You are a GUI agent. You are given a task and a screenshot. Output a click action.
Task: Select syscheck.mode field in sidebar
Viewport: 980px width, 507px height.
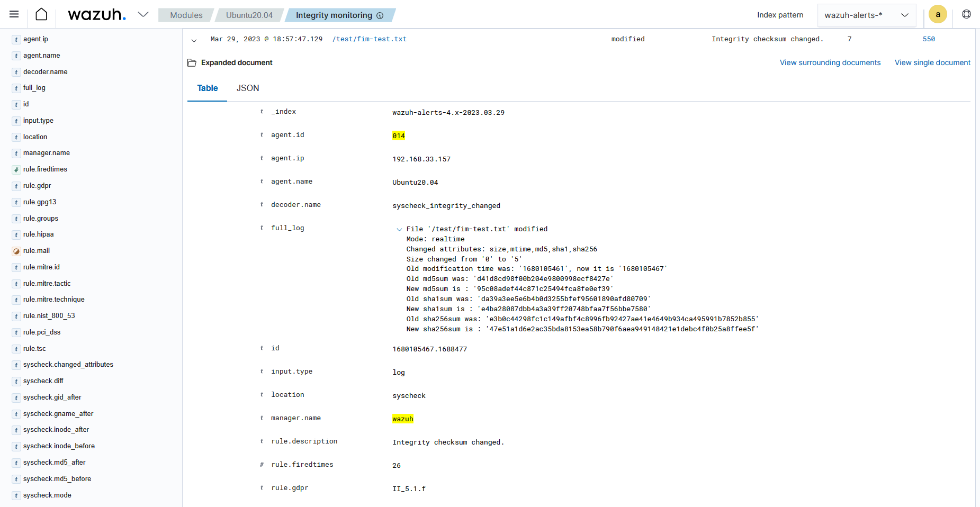click(x=47, y=495)
